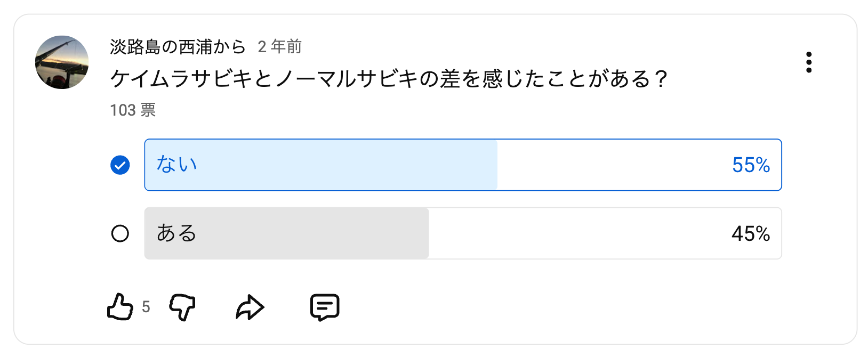
Task: Toggle the checked radio beside ない
Action: tap(120, 165)
